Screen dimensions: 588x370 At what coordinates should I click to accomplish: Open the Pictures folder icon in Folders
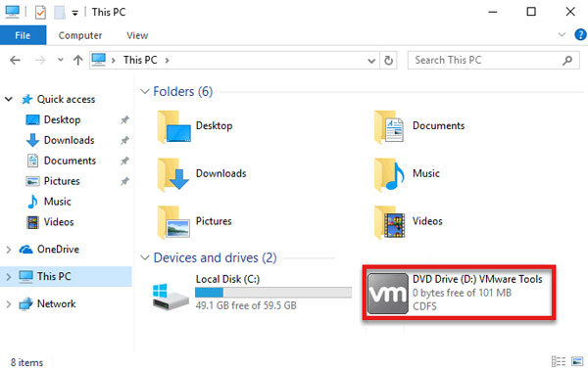[173, 223]
